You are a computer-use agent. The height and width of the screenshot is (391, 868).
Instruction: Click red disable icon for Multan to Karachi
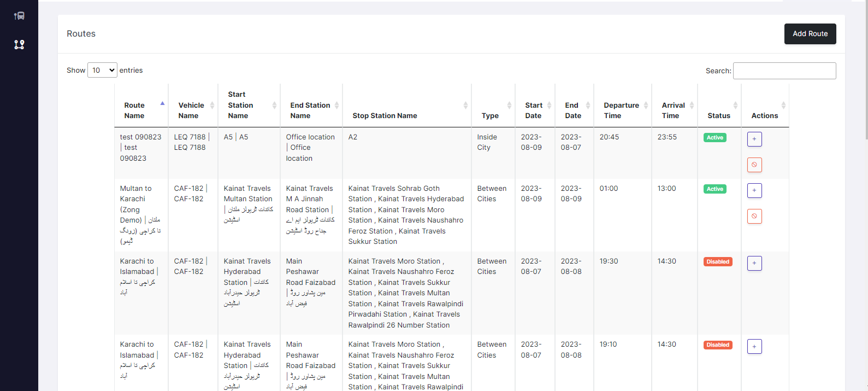[x=754, y=216]
